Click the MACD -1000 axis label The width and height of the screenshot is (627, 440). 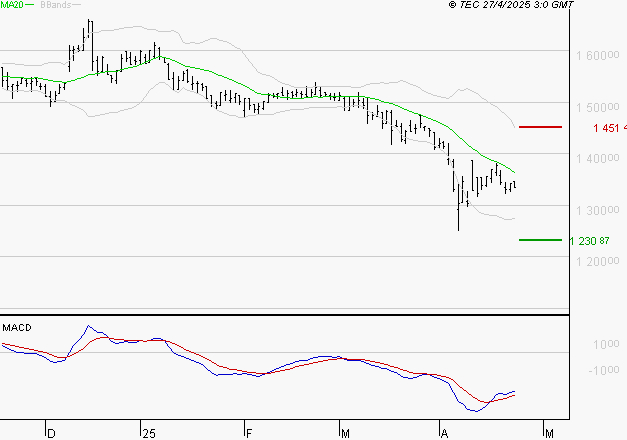click(599, 371)
